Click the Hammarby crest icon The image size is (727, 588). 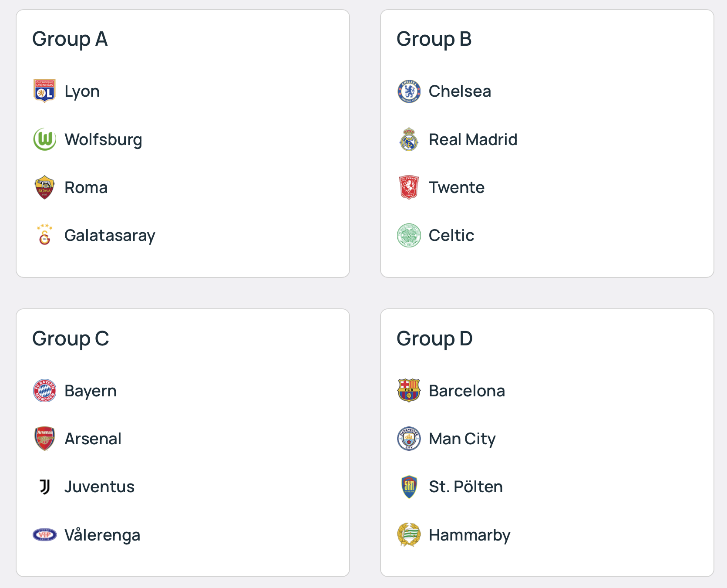tap(409, 535)
